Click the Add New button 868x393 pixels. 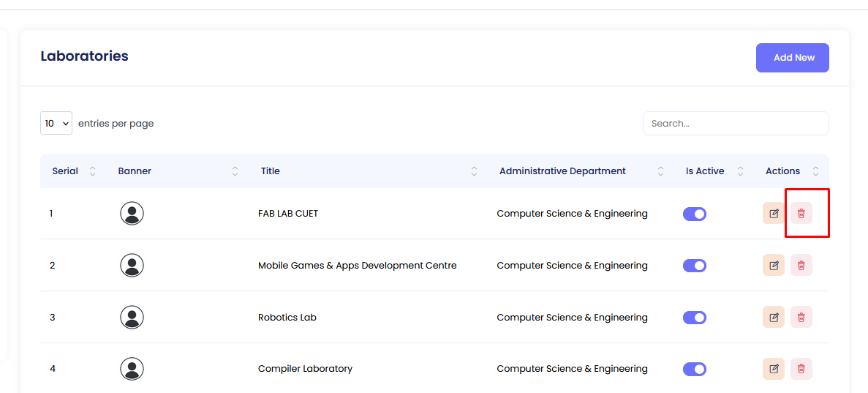[x=792, y=58]
